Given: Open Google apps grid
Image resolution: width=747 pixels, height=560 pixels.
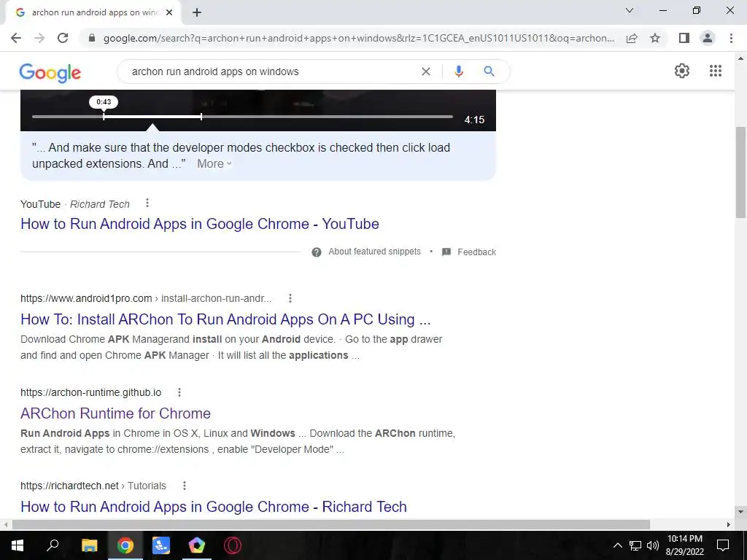Looking at the screenshot, I should [x=716, y=71].
